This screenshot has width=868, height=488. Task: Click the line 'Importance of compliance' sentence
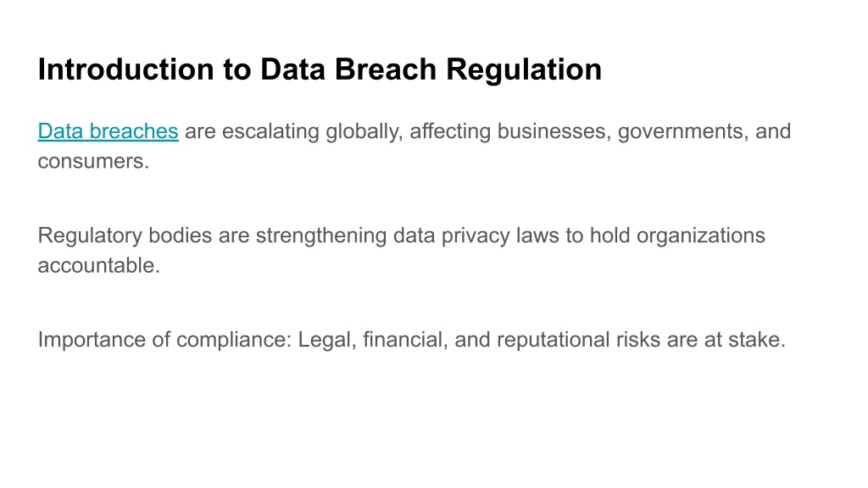click(411, 340)
